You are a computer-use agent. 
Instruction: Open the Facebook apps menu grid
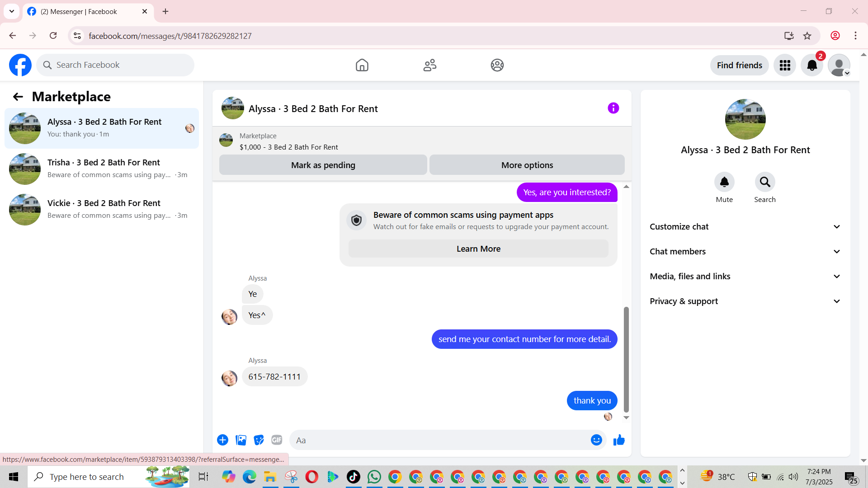(785, 66)
